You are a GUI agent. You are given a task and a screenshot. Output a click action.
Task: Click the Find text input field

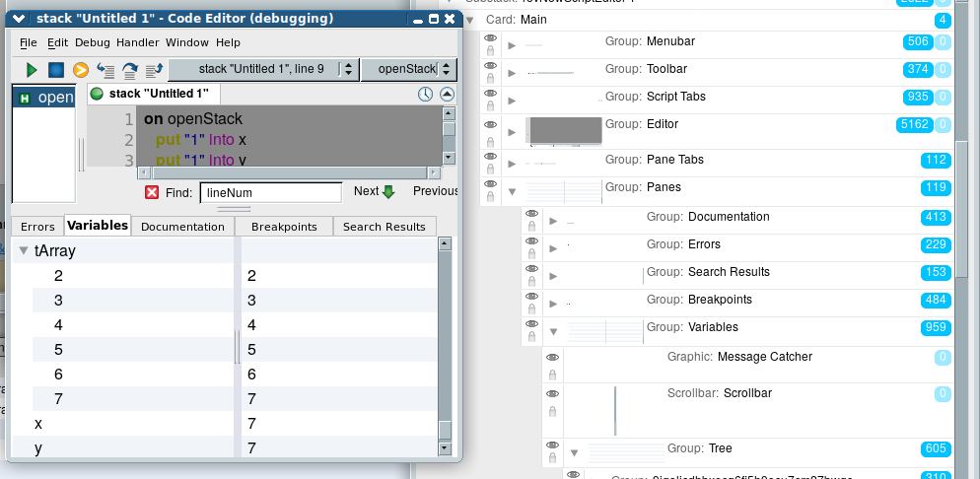pyautogui.click(x=270, y=193)
